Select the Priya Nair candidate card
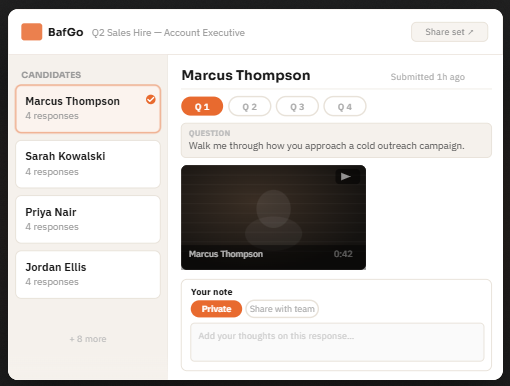 tap(88, 219)
